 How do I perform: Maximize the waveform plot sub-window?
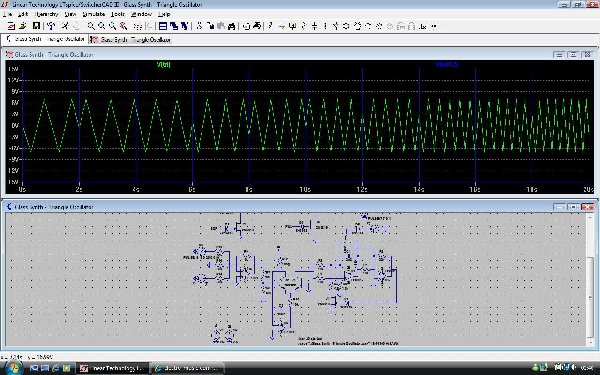click(573, 55)
